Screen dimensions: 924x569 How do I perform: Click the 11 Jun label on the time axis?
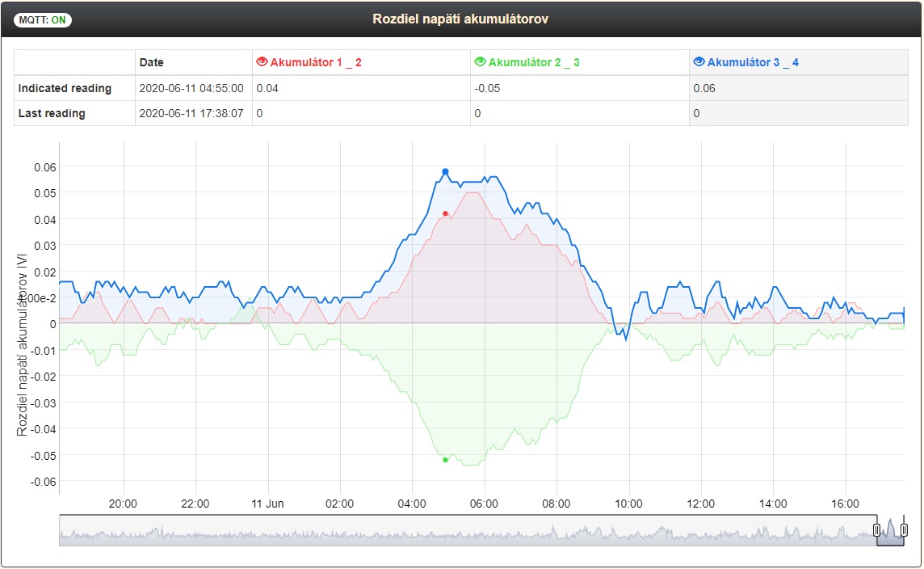click(267, 504)
